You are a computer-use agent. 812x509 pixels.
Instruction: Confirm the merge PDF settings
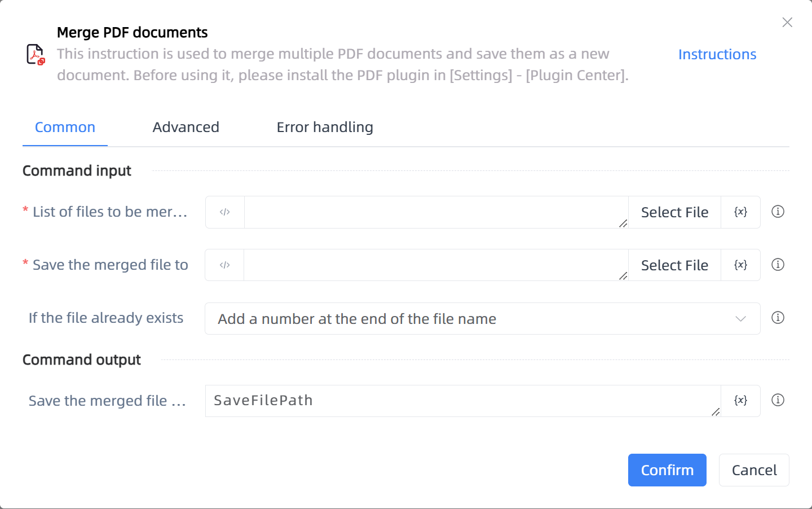click(x=667, y=470)
